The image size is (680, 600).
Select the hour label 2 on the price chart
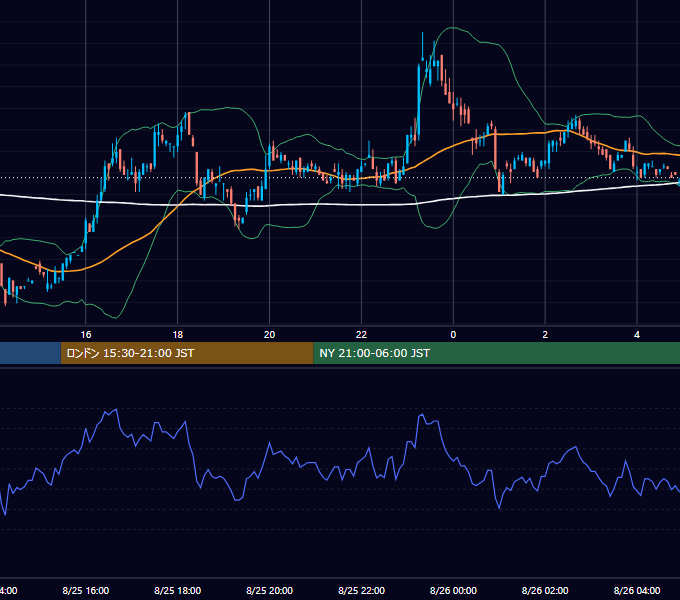[545, 335]
